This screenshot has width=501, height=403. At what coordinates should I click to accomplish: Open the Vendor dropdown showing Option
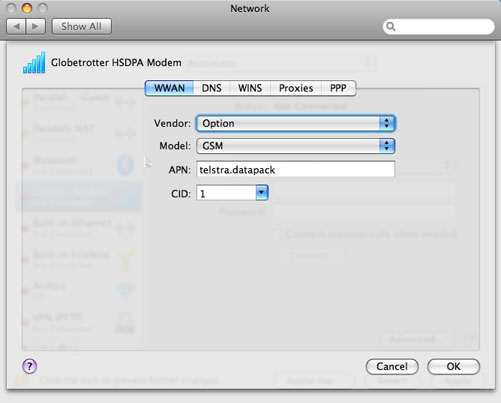[296, 123]
